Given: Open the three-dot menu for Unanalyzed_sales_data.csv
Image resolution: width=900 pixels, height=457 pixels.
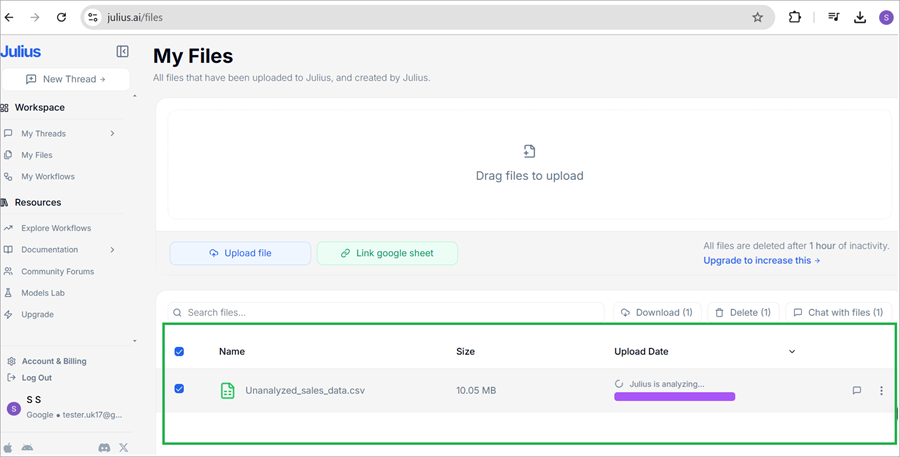Looking at the screenshot, I should [x=881, y=391].
